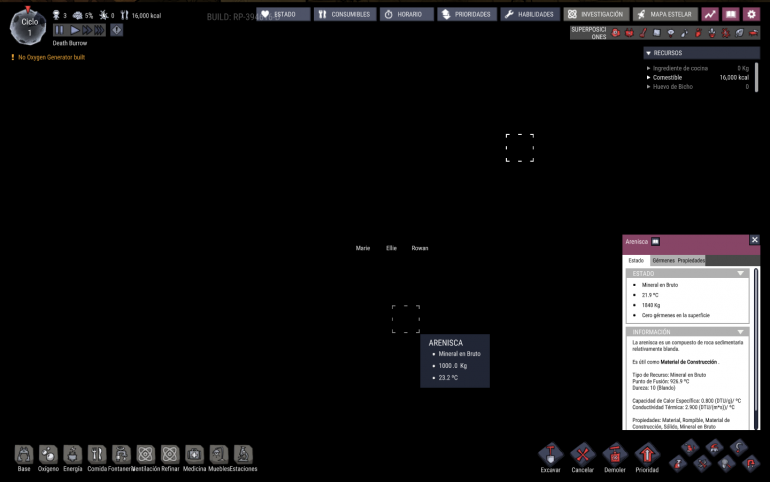
Task: Open the Oxígeno build category
Action: 48,455
